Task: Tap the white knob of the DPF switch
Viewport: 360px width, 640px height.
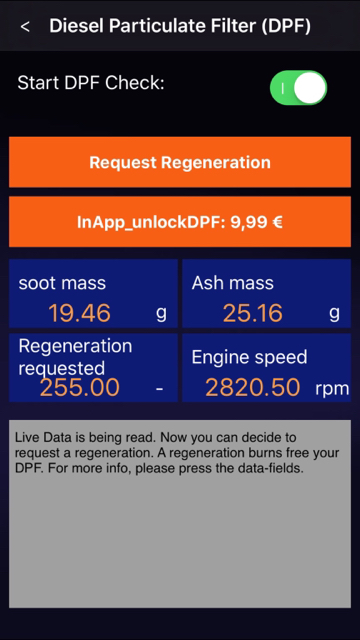Action: click(x=310, y=88)
